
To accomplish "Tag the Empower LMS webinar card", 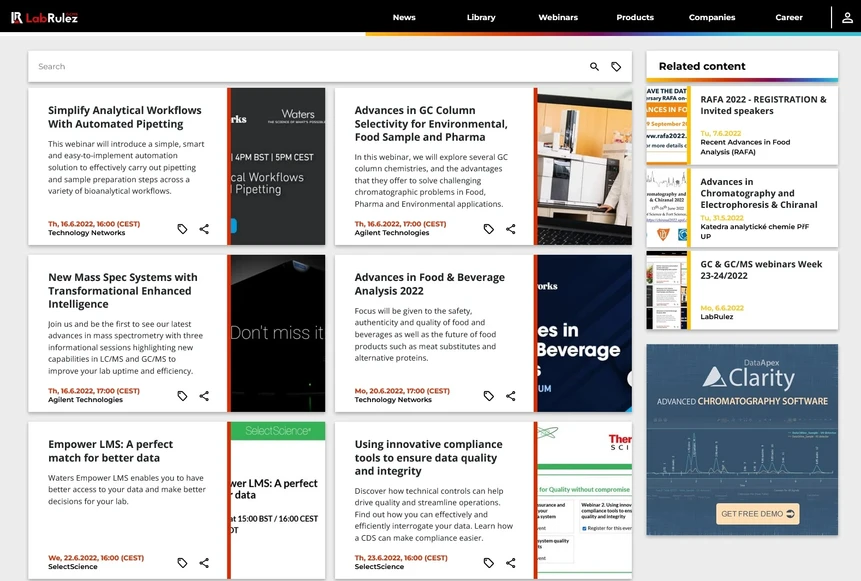I will click(182, 563).
